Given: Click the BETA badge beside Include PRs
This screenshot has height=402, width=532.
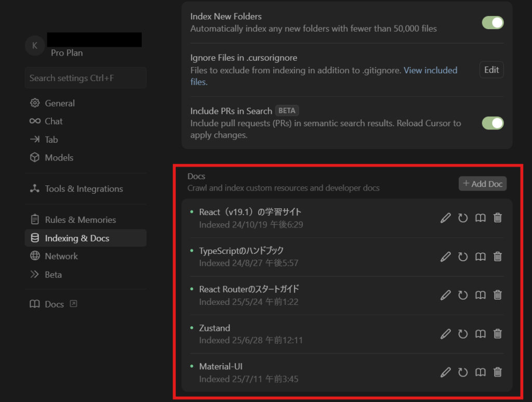Looking at the screenshot, I should pos(287,111).
